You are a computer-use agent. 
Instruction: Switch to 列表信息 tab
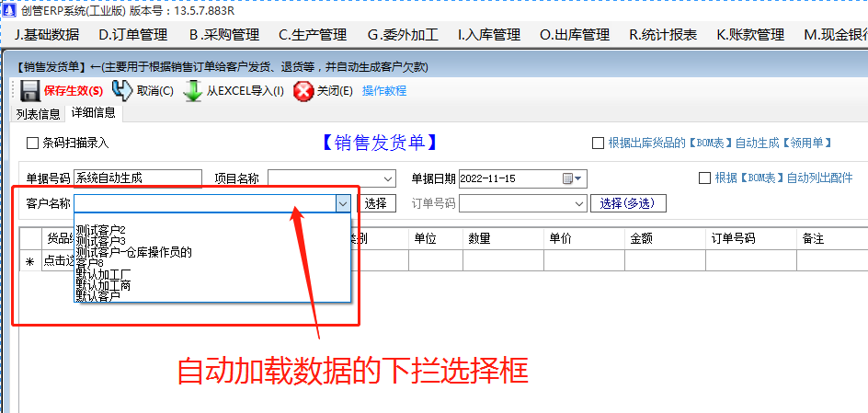[x=38, y=114]
